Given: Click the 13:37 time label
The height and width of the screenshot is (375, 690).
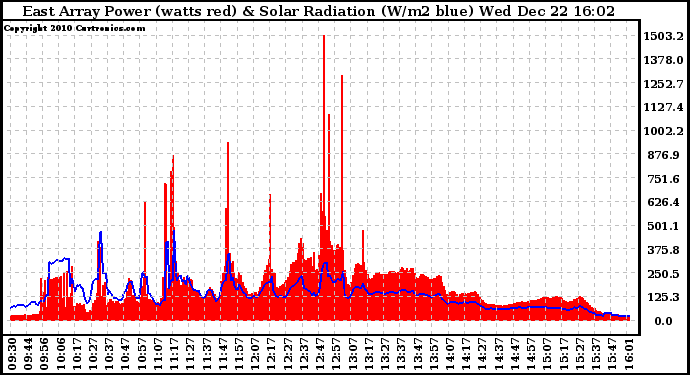Looking at the screenshot, I should coord(401,354).
